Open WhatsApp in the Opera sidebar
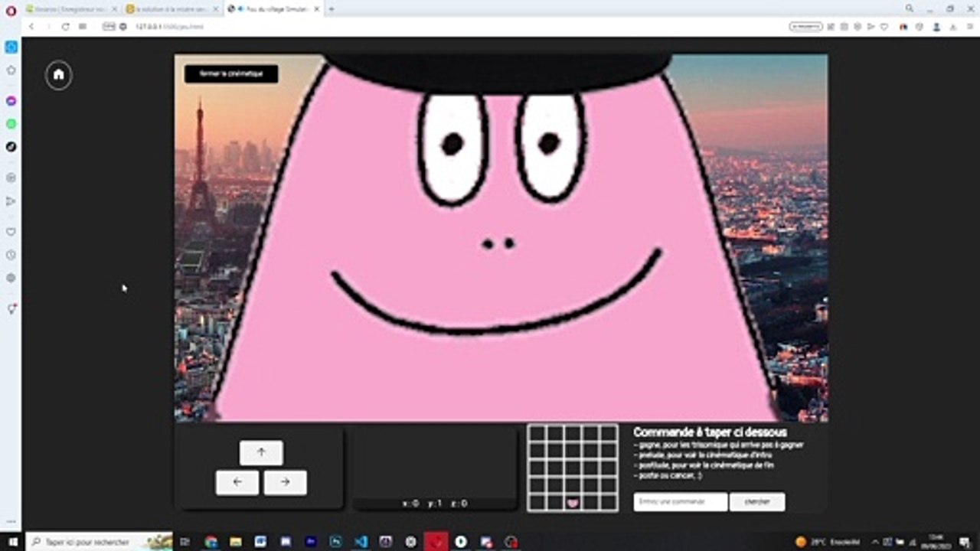980x551 pixels. 11,124
